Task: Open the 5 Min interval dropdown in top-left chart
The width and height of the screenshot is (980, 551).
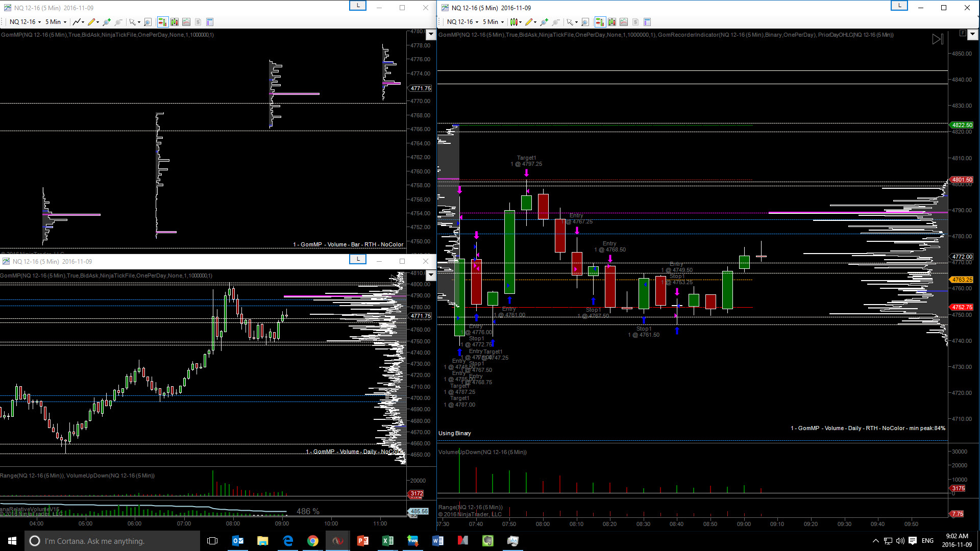Action: [x=56, y=22]
